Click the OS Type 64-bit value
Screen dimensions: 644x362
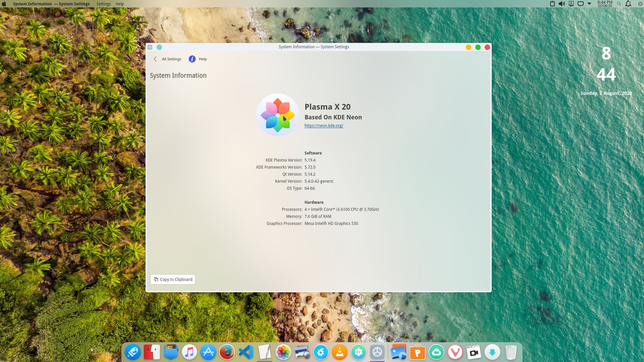pos(310,188)
